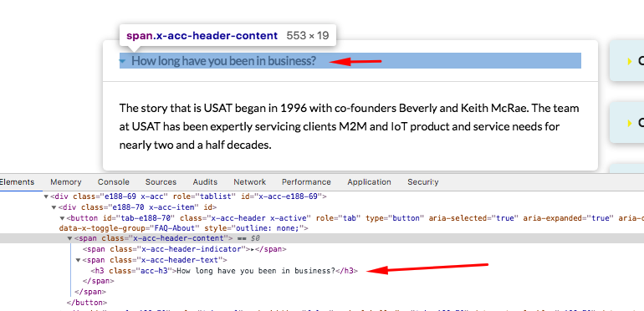
Task: Expand the first collapsed FAQ card on right
Action: 626,61
